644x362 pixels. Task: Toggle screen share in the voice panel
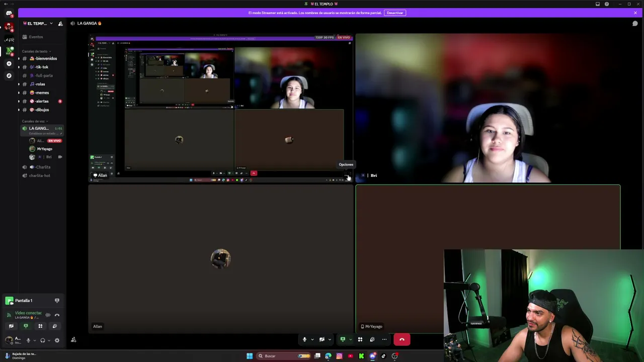(26, 326)
